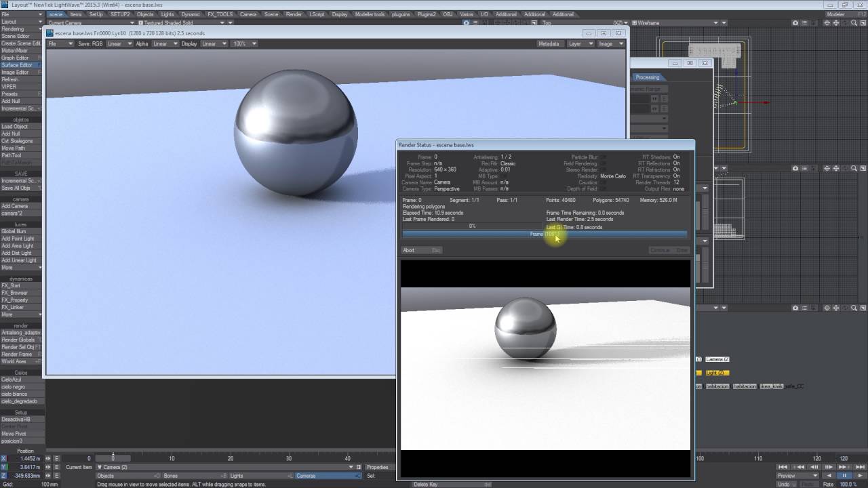This screenshot has width=868, height=488.
Task: Switch to the Render tab
Action: point(294,14)
